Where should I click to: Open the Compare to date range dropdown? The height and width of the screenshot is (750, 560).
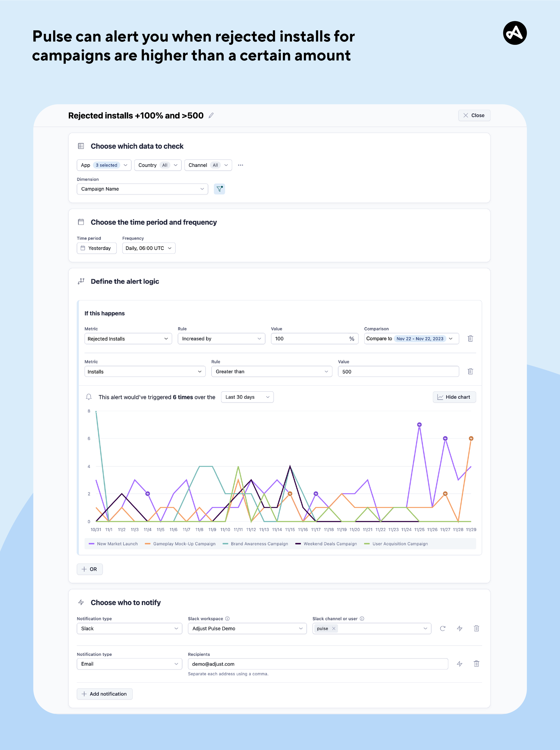point(411,339)
